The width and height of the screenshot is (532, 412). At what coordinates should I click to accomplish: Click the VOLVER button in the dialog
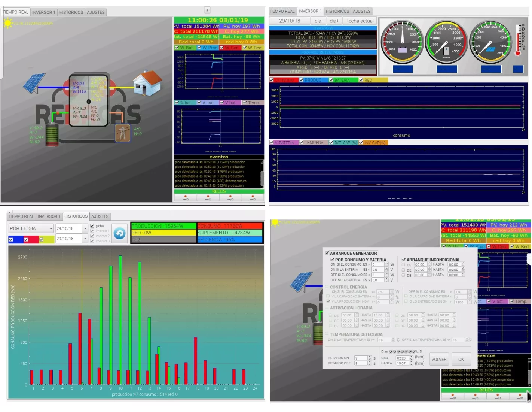[439, 360]
